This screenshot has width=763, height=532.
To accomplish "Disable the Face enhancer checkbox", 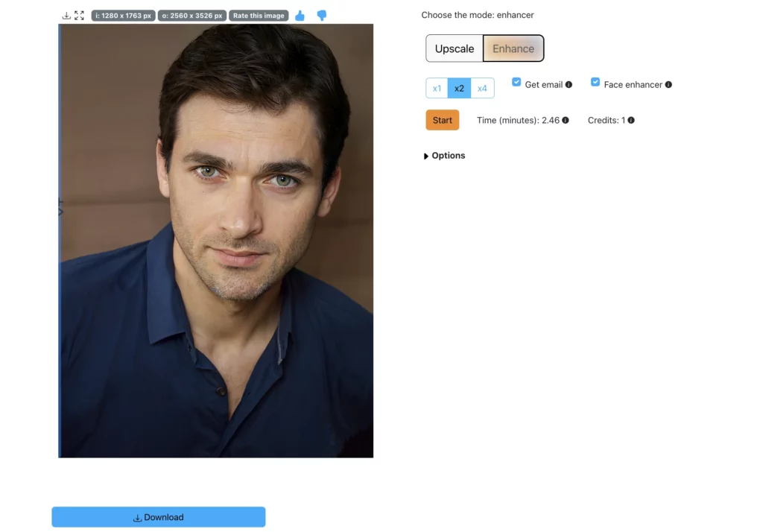I will (595, 83).
